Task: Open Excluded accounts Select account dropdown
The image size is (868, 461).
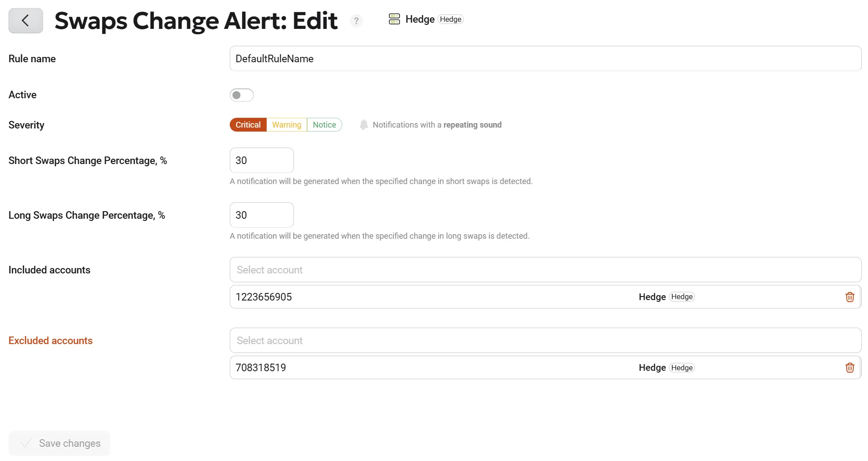Action: pos(545,341)
